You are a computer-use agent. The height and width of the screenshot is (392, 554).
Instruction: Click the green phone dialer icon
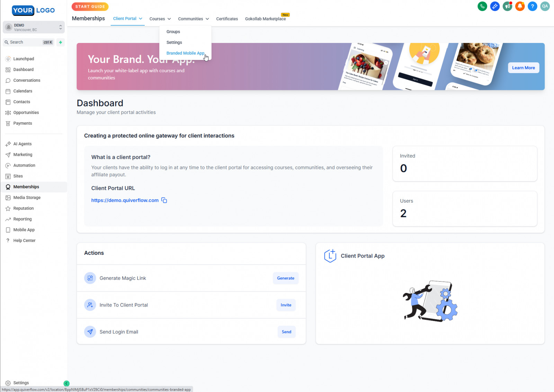point(482,6)
